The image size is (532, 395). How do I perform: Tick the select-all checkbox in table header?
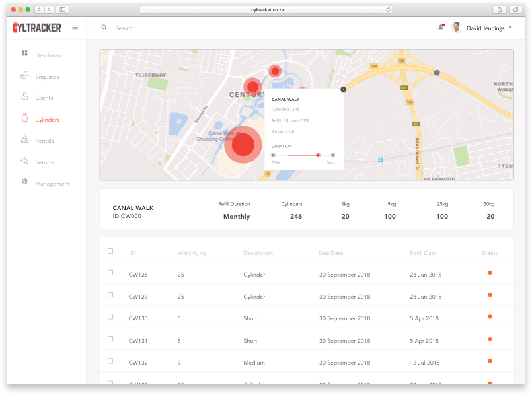coord(110,251)
